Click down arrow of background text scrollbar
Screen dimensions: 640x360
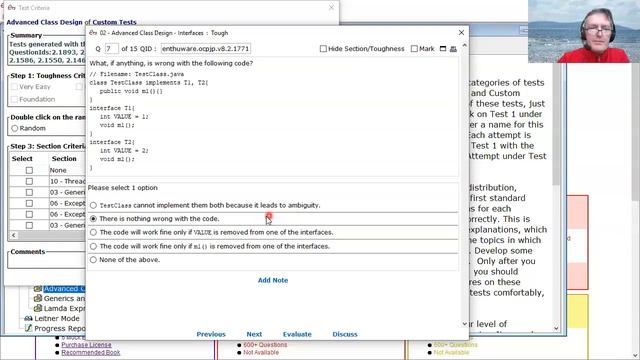pos(556,328)
